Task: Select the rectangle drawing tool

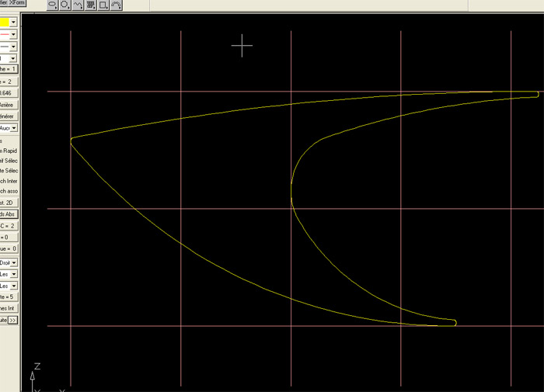Action: [x=103, y=5]
